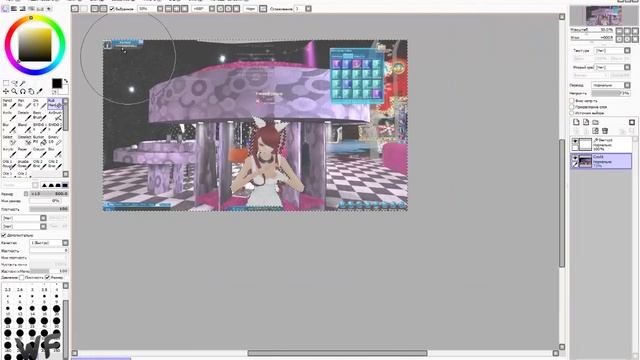Select the lasso selection tool
Viewport: 640px width, 360px height.
pos(14,83)
